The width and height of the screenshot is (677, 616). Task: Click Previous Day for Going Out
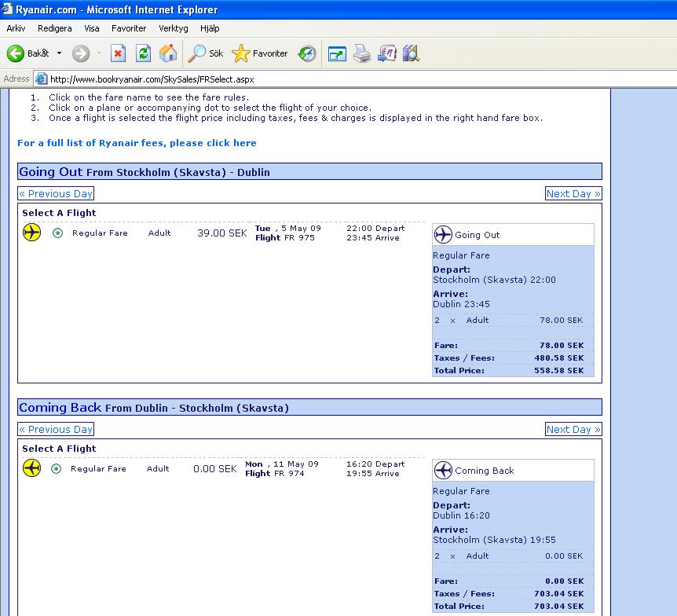pos(56,193)
